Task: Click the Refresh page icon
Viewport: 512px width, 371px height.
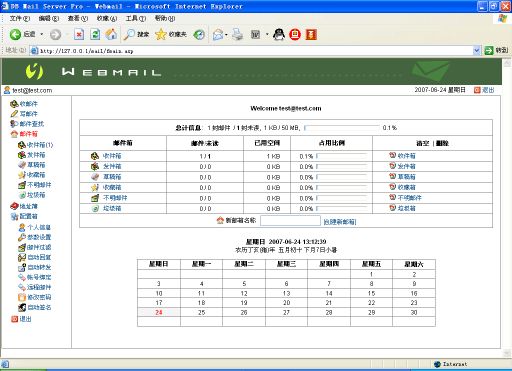Action: point(95,34)
